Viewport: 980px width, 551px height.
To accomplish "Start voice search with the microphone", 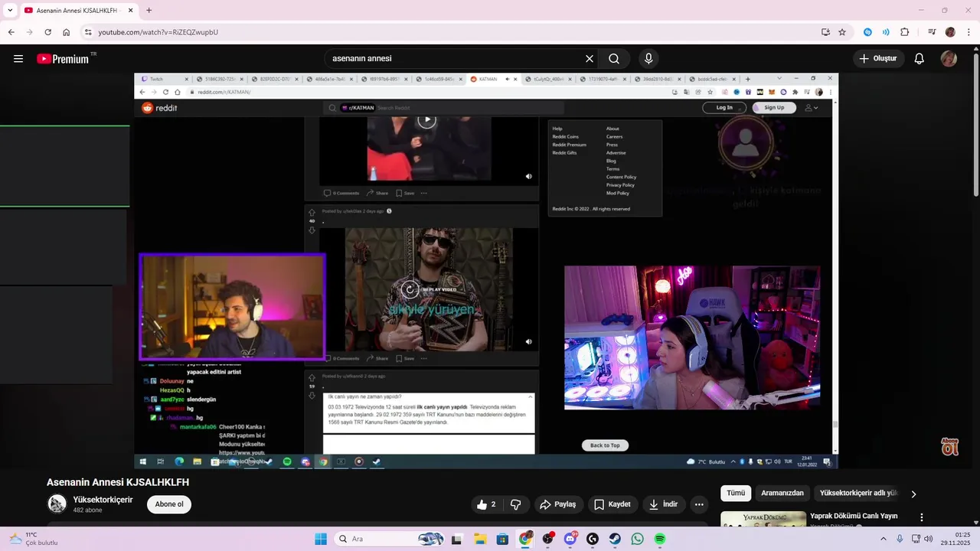I will pyautogui.click(x=648, y=59).
